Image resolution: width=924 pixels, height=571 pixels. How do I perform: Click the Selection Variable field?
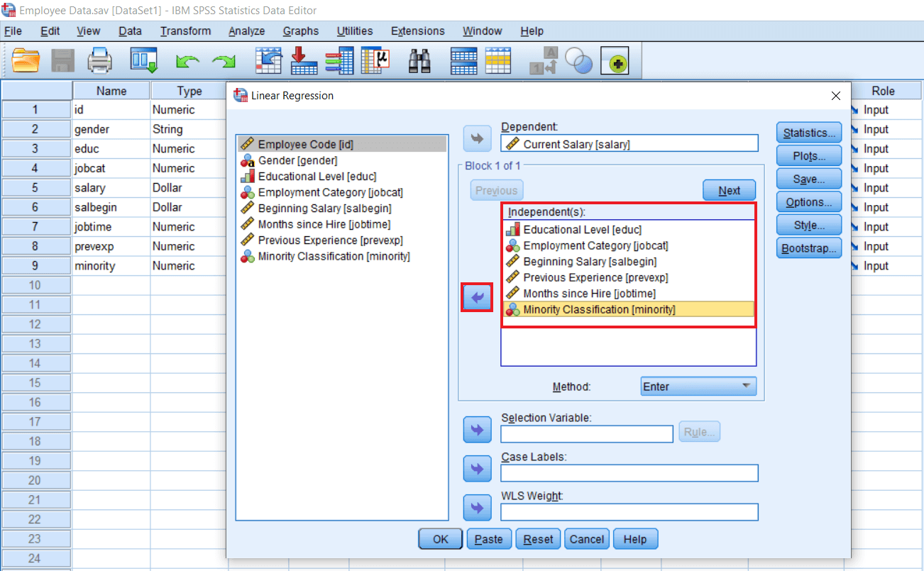(x=587, y=433)
